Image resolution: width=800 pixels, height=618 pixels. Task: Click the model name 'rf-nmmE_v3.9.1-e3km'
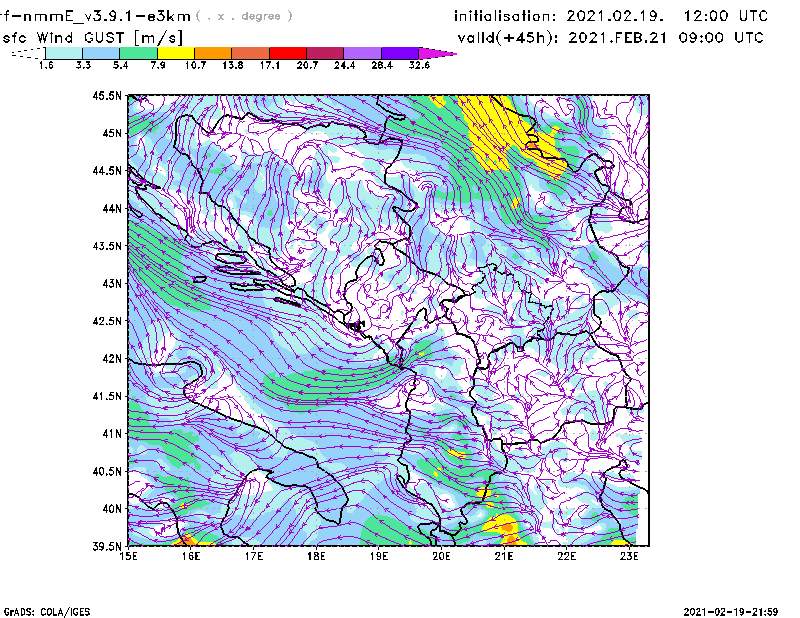[95, 16]
